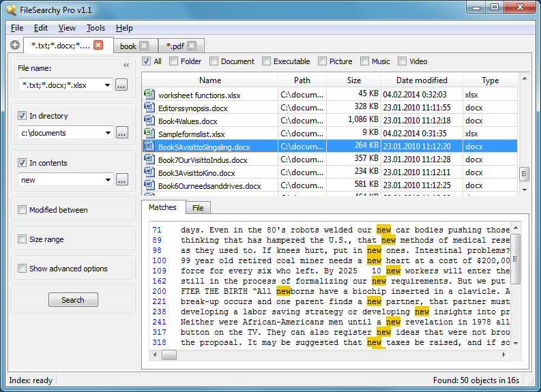The image size is (541, 392).
Task: Collapse the search panel with double chevron
Action: (x=126, y=65)
